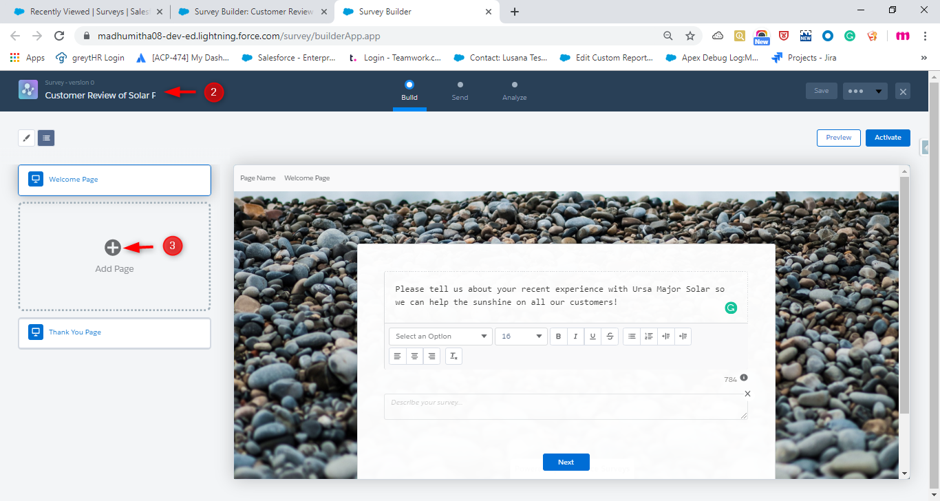Open a new browser tab
The image size is (940, 501).
click(x=514, y=11)
